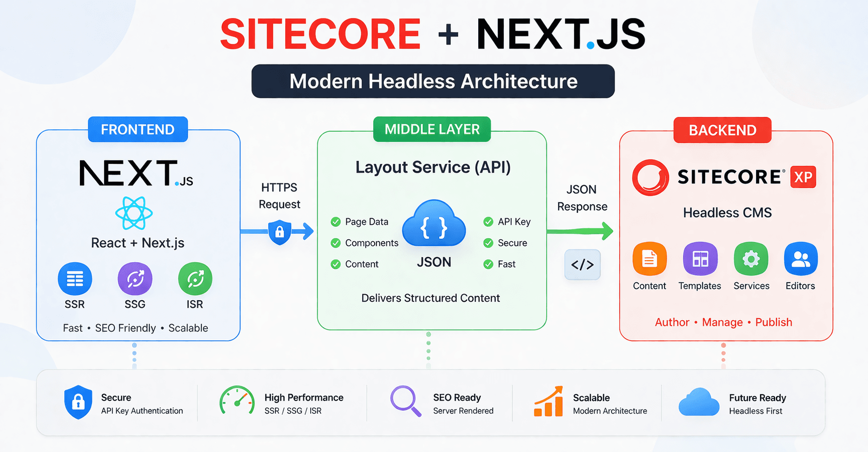
Task: Open the Services gear icon
Action: [x=751, y=258]
